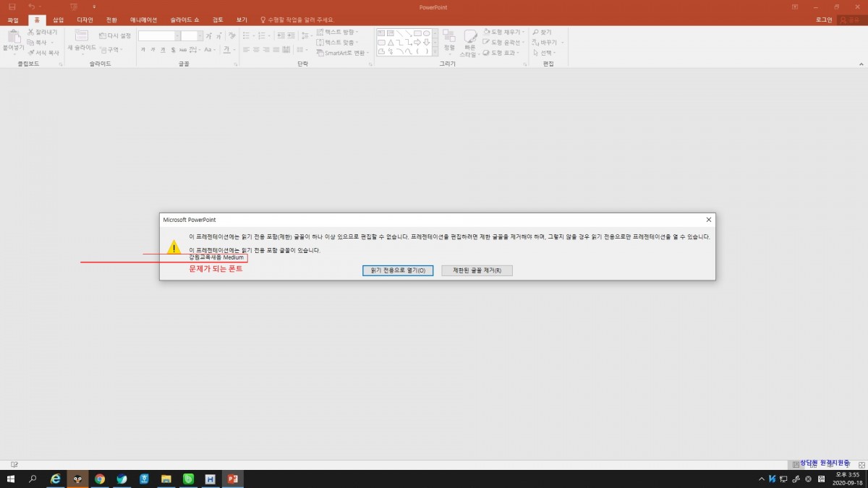Screen dimensions: 868x488
Task: Toggle bold formatting
Action: pyautogui.click(x=143, y=50)
